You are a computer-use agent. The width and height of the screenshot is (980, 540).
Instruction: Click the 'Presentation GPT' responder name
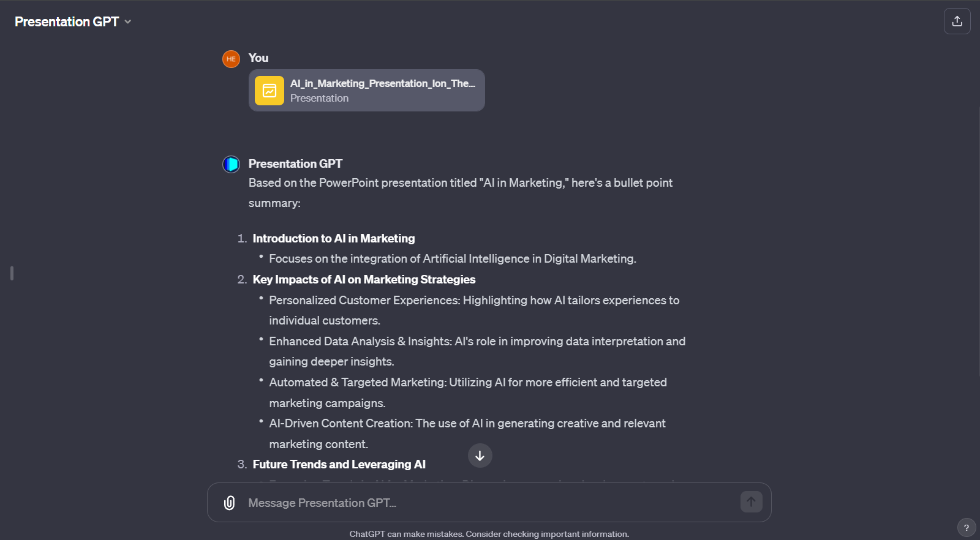pos(295,163)
